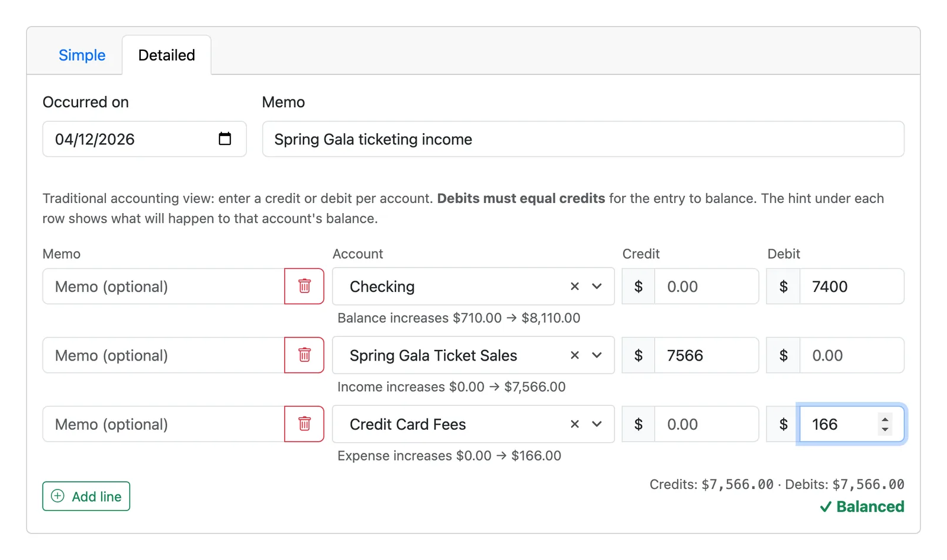Switch to the Simple tab

pos(82,55)
